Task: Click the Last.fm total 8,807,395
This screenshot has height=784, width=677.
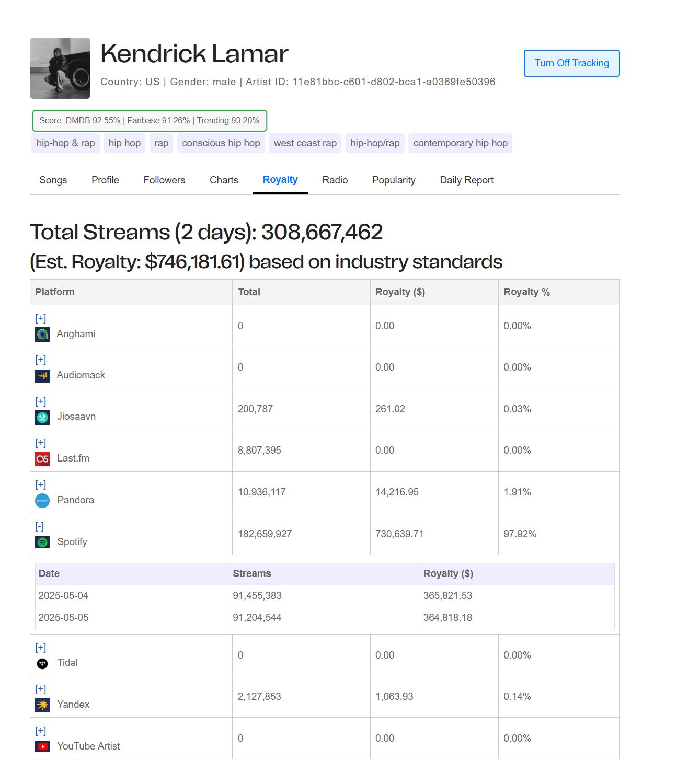Action: (260, 451)
